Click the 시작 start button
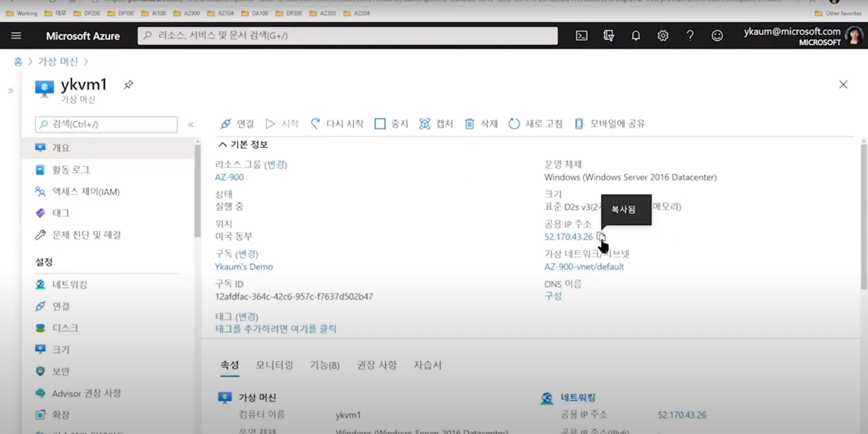Image resolution: width=868 pixels, height=434 pixels. click(x=282, y=123)
